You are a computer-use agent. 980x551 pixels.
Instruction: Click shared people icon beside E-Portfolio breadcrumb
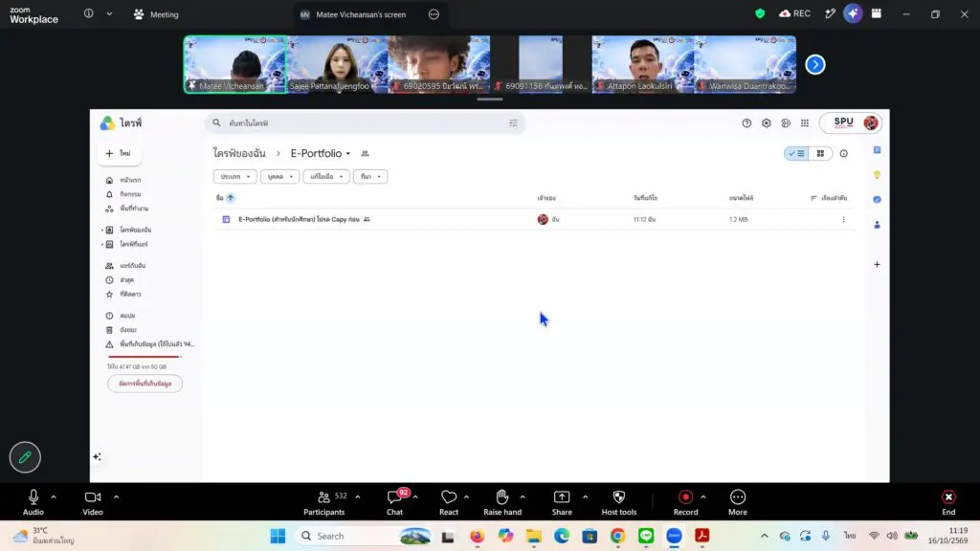click(x=365, y=154)
